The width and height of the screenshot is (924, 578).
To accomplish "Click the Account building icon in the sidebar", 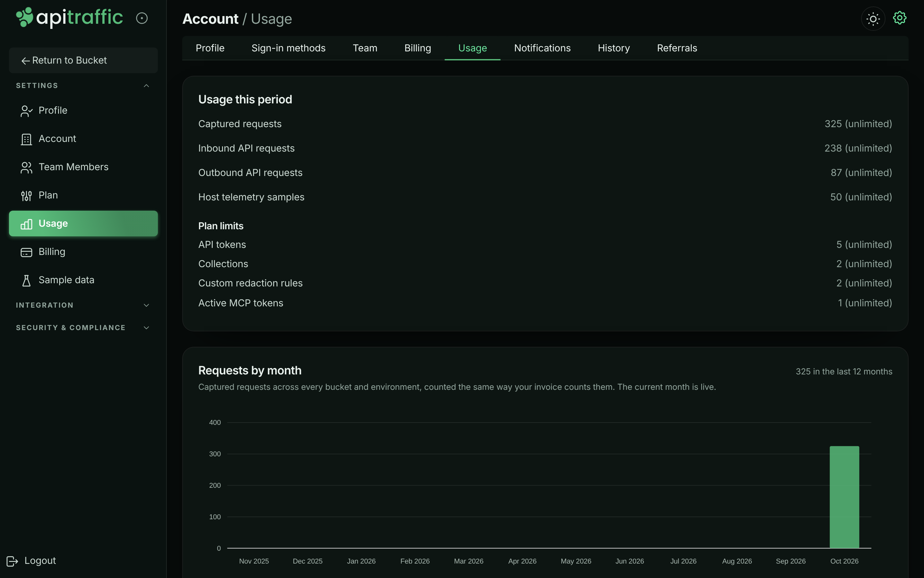I will click(x=26, y=139).
